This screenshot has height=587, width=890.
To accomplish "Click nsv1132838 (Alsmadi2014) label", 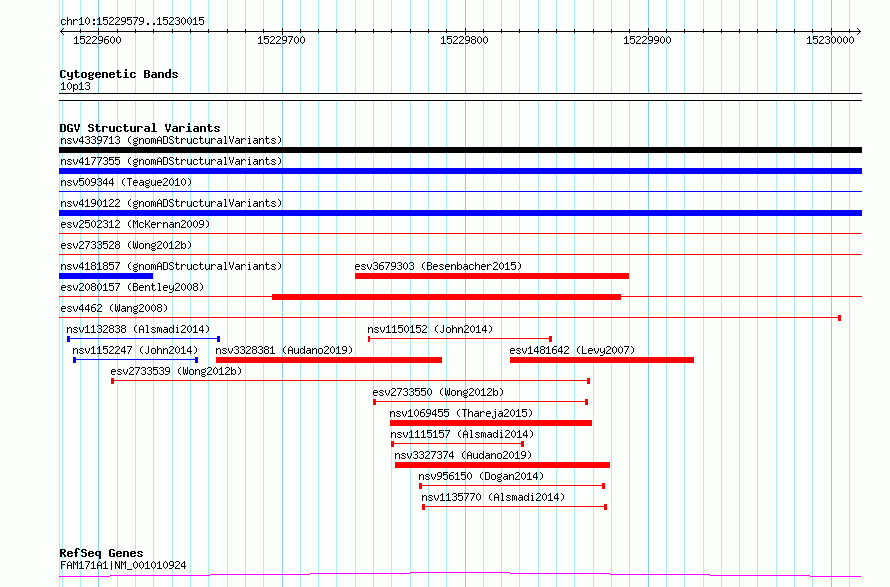I will [138, 329].
